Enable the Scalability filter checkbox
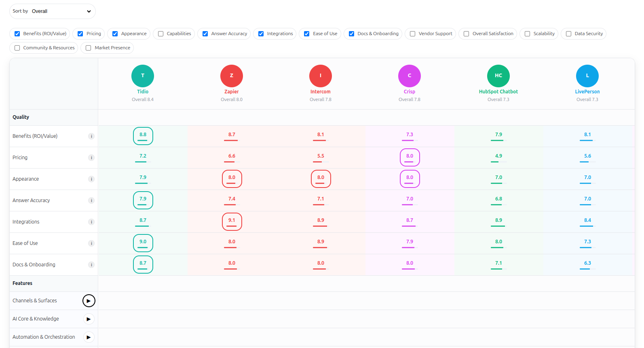 pos(528,34)
